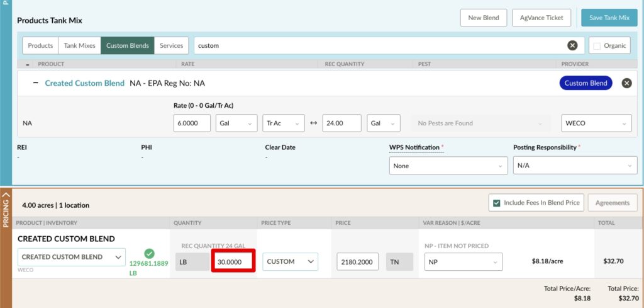This screenshot has width=644, height=308.
Task: Click the Save Tank Mix button
Action: (609, 18)
